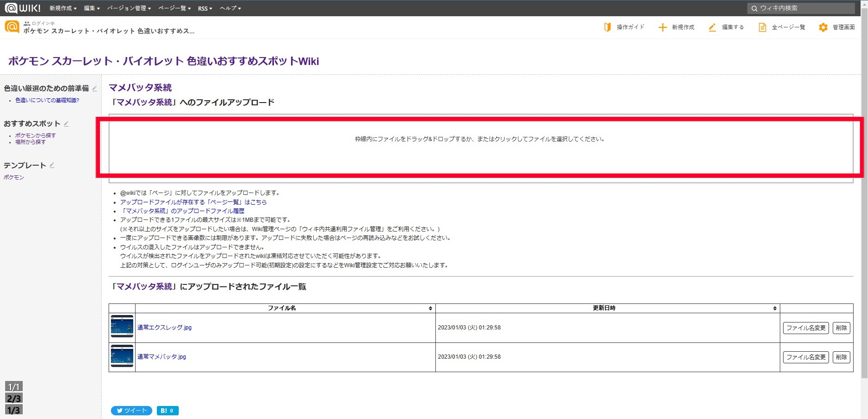
Task: Rename 通常マメバッタ.jpg with ファイル名変更
Action: tap(806, 357)
